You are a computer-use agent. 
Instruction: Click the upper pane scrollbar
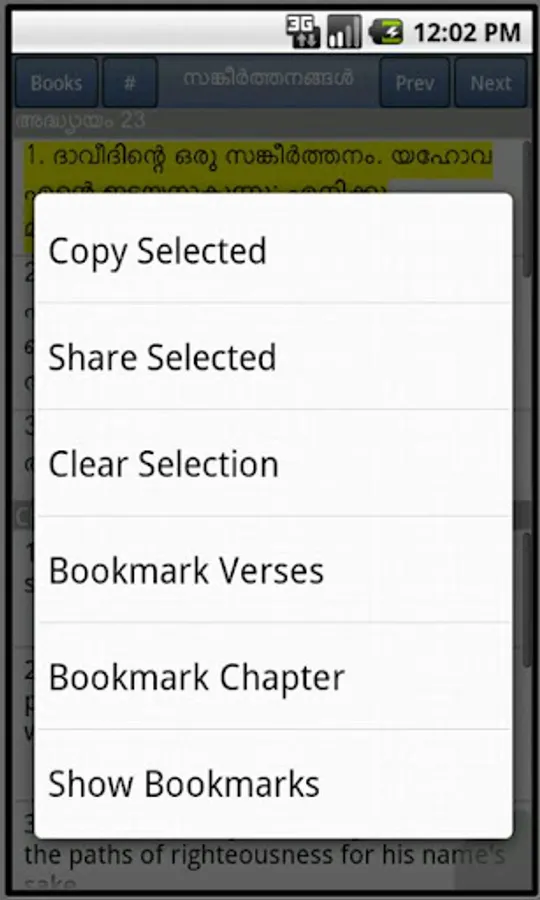pyautogui.click(x=528, y=210)
